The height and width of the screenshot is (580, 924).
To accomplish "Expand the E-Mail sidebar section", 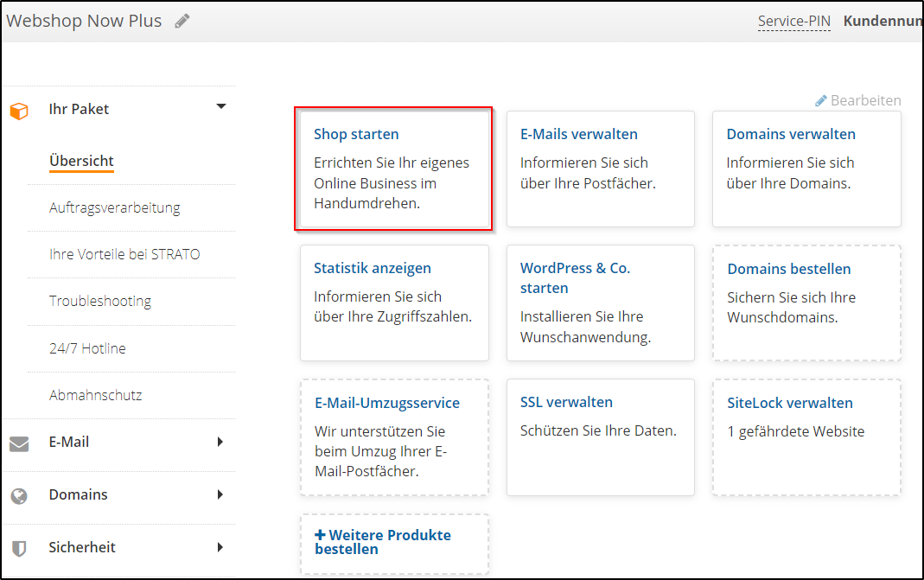I will pos(222,443).
